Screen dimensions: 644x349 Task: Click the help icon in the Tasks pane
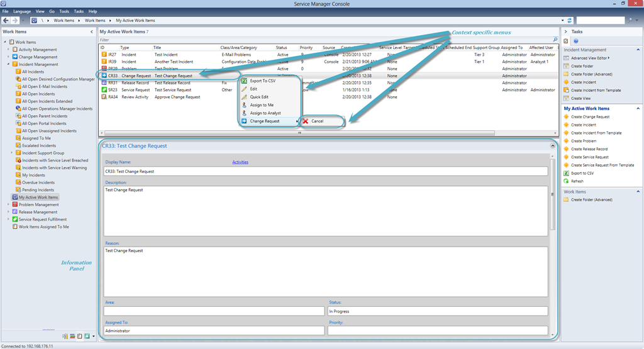coord(575,41)
